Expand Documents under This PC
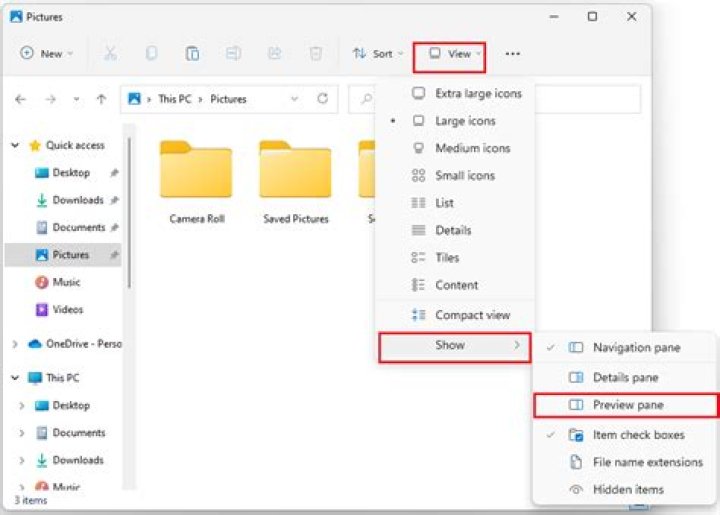720x515 pixels. 22,433
